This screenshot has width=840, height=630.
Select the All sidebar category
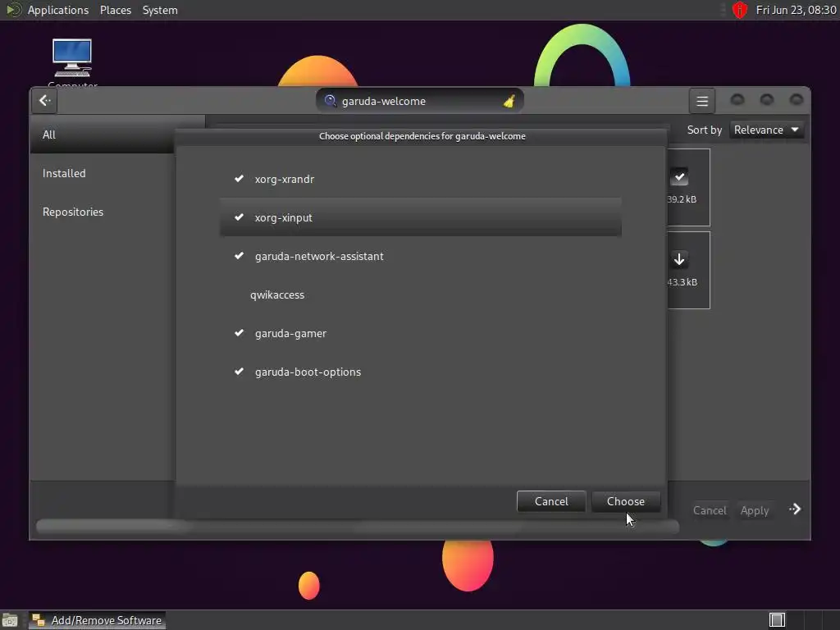coord(102,135)
